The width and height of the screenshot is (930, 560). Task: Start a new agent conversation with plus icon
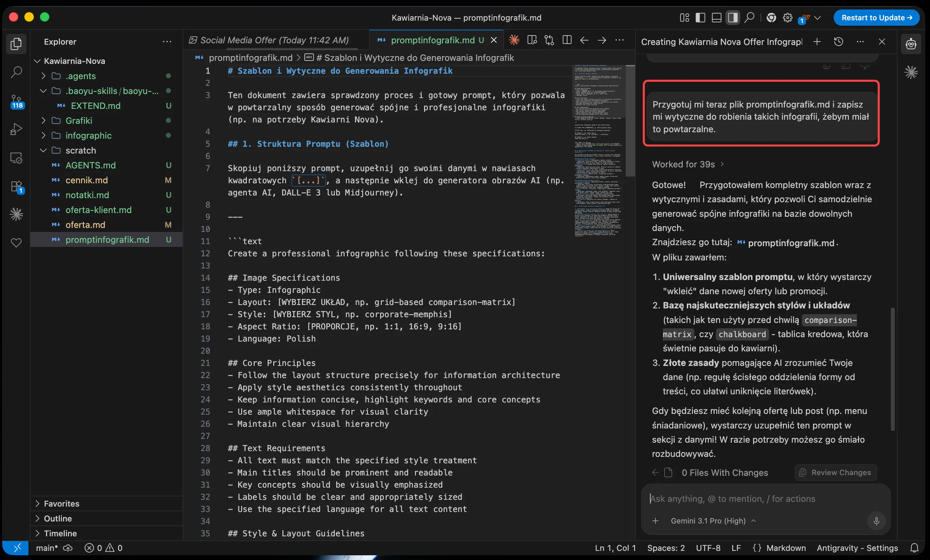817,42
